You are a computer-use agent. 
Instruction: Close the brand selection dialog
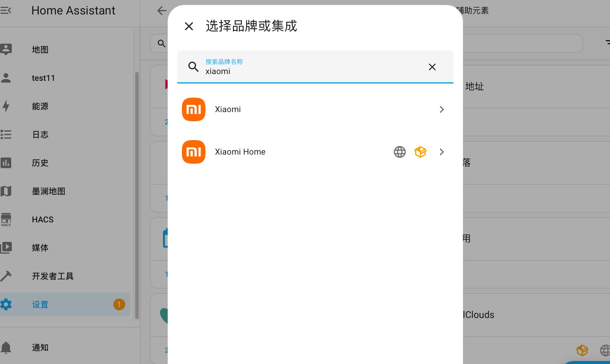tap(189, 26)
